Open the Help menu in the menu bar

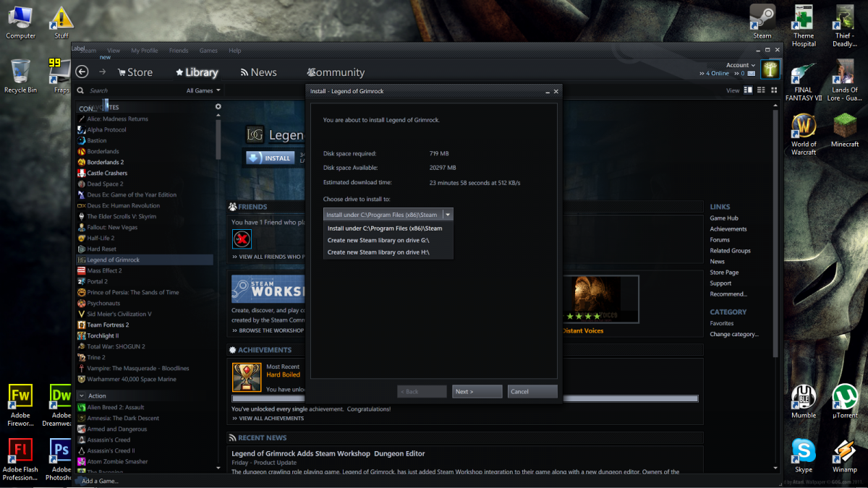click(x=235, y=51)
